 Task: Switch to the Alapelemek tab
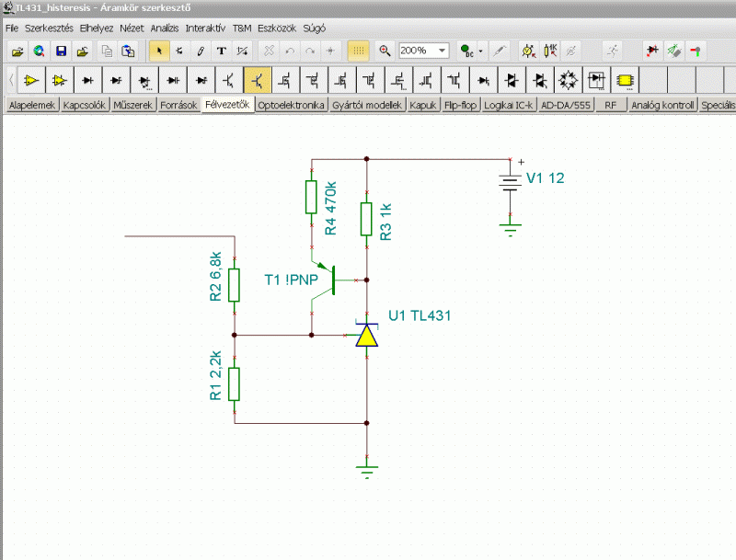click(x=32, y=105)
